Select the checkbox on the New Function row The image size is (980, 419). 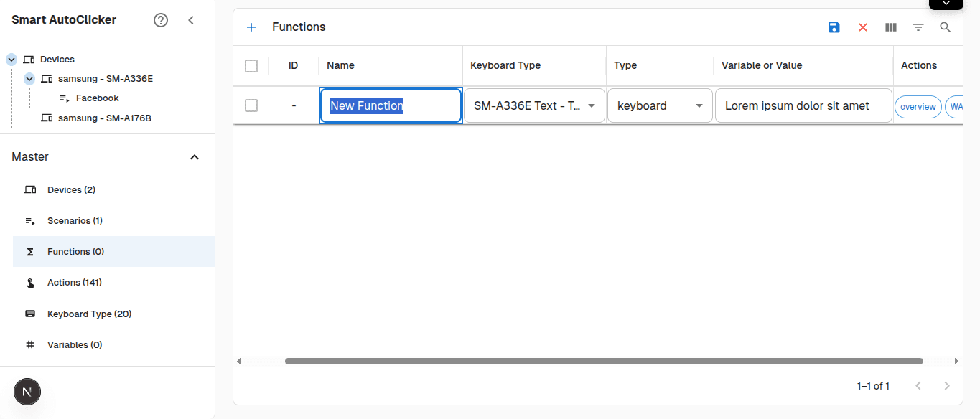point(251,105)
